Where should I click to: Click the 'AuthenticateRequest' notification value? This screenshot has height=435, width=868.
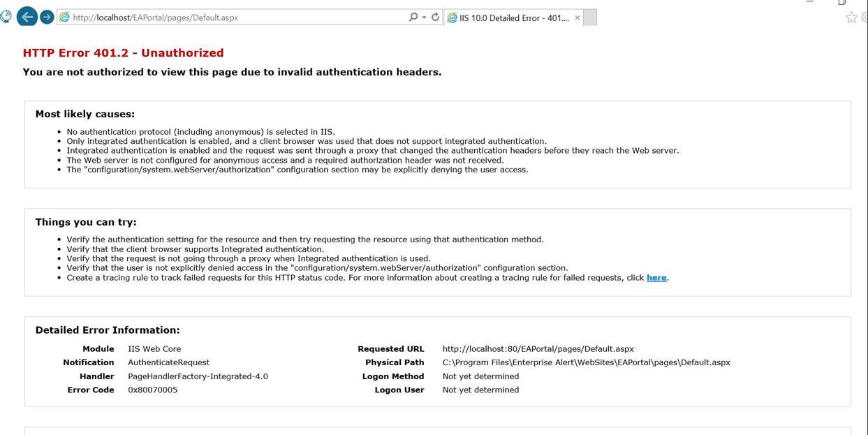pos(168,362)
